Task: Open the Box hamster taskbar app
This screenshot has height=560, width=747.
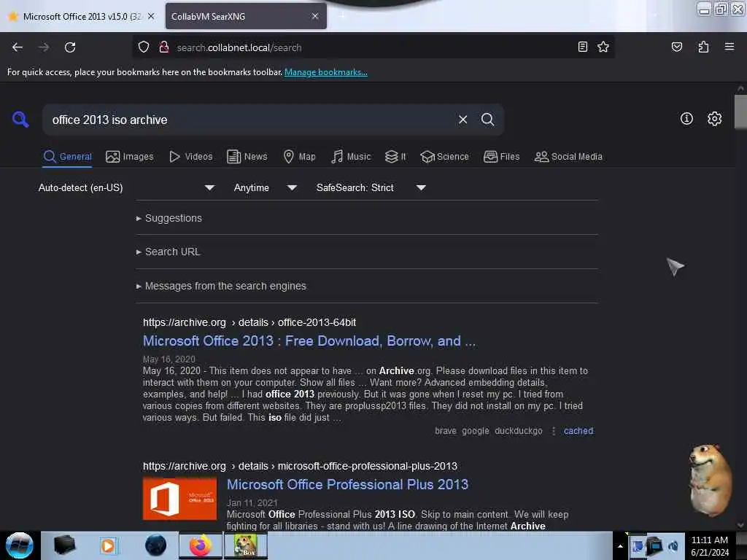Action: click(x=246, y=545)
